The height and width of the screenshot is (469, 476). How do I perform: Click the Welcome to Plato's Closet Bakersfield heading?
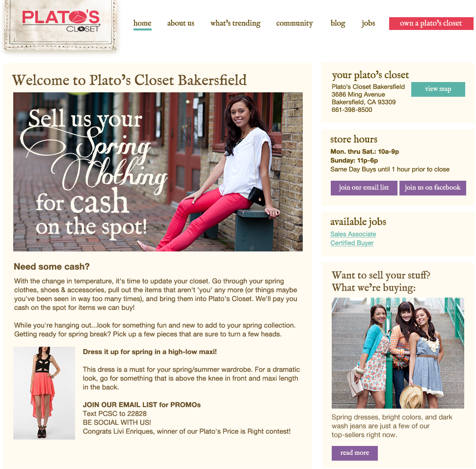coord(130,81)
